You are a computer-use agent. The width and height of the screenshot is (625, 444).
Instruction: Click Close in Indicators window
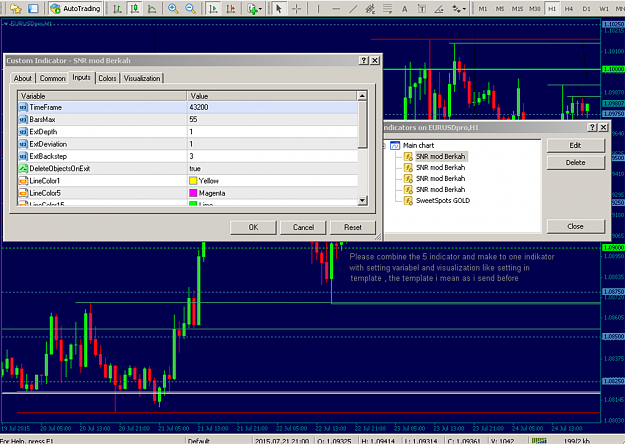point(575,226)
